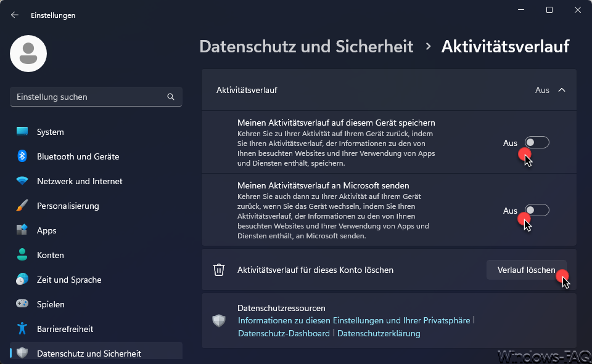The width and height of the screenshot is (592, 364).
Task: Open Apps settings category
Action: [96, 230]
